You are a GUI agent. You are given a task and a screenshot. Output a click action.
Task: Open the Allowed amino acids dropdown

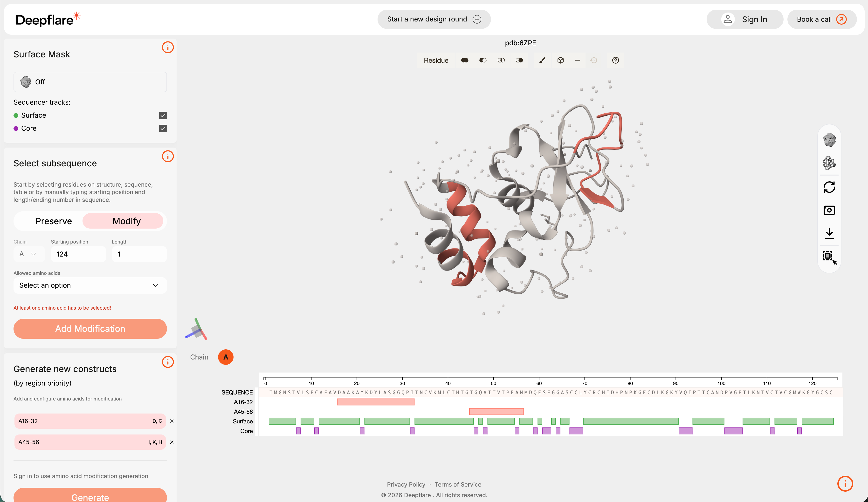coord(90,285)
